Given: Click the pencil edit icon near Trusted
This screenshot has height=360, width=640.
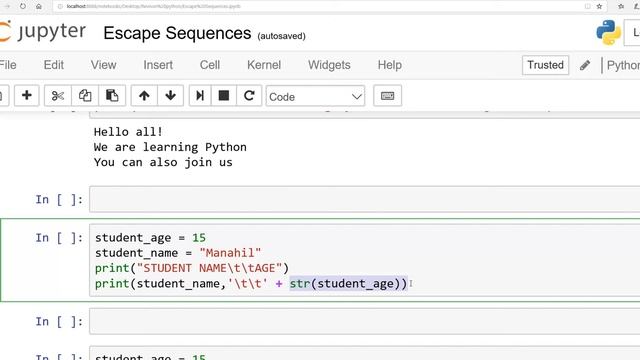Looking at the screenshot, I should click(585, 65).
